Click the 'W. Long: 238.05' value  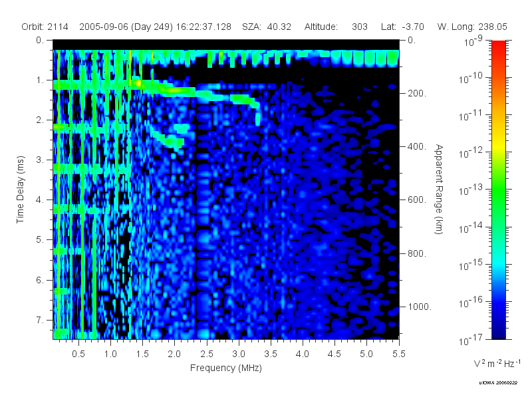click(472, 27)
